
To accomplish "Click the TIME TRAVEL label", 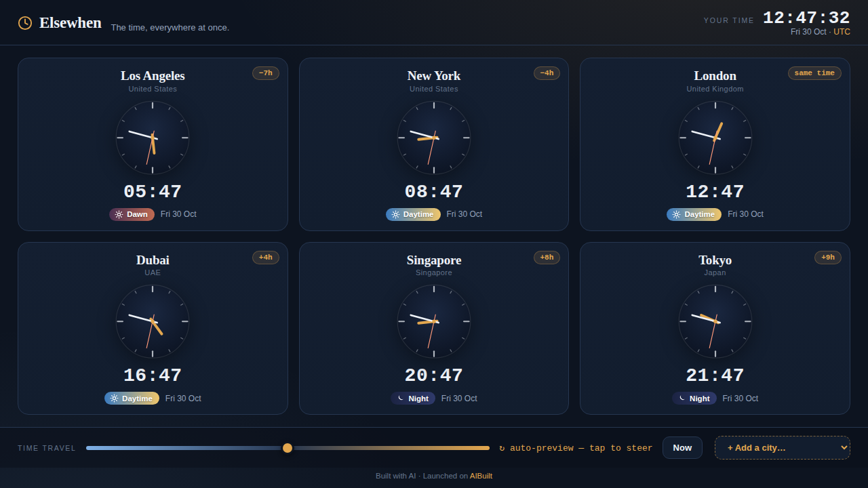I will (47, 448).
